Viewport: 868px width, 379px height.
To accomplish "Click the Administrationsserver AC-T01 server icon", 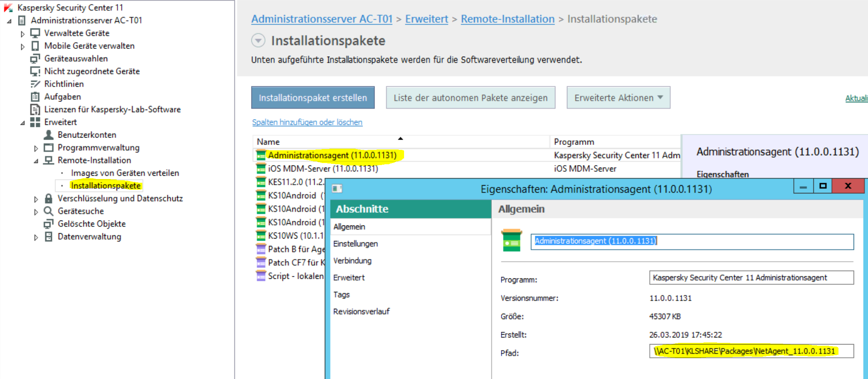I will point(22,20).
